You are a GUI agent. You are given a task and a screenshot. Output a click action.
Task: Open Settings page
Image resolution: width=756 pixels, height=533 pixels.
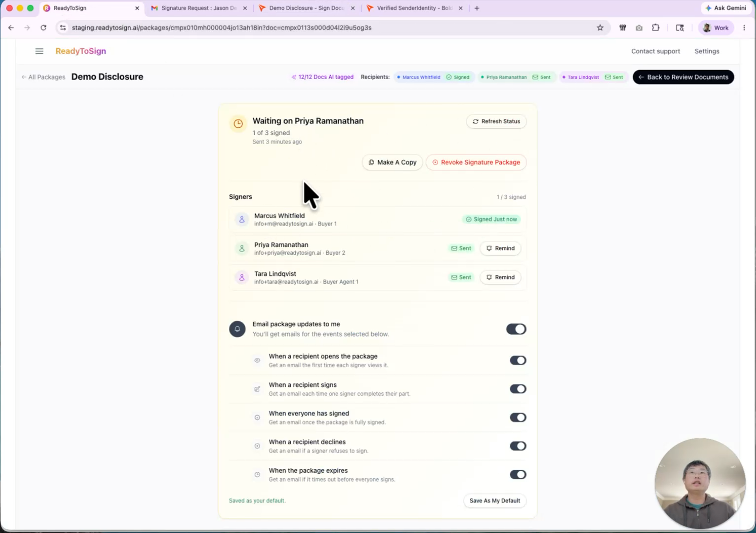tap(707, 51)
